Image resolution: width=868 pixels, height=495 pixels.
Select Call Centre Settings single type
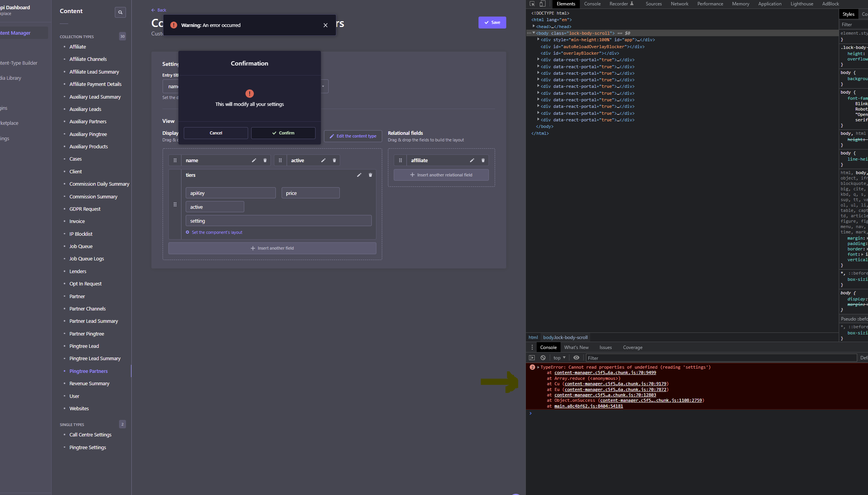[91, 435]
